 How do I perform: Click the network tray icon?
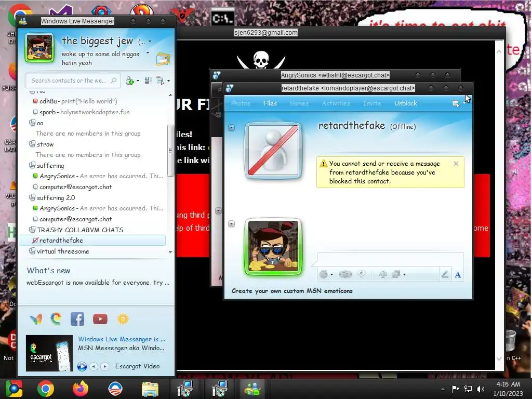tap(468, 389)
